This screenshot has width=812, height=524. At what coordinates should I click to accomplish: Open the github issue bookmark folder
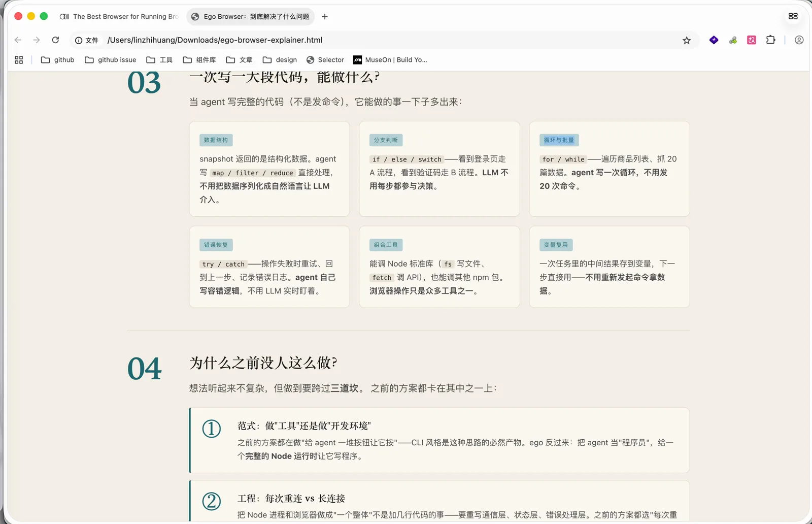[111, 60]
